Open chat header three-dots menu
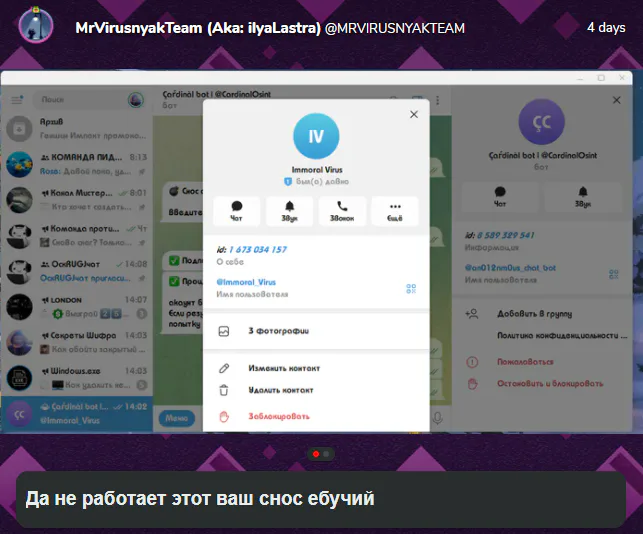Image resolution: width=643 pixels, height=534 pixels. click(x=438, y=100)
